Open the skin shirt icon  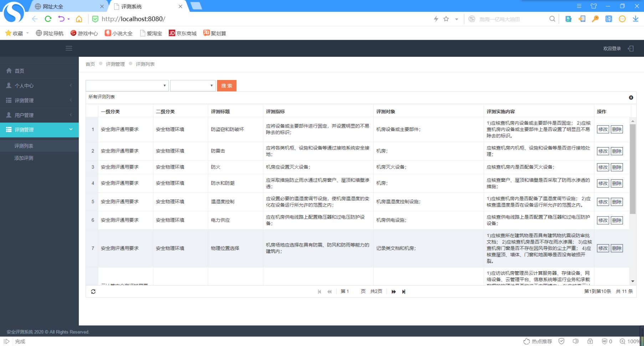click(x=594, y=6)
